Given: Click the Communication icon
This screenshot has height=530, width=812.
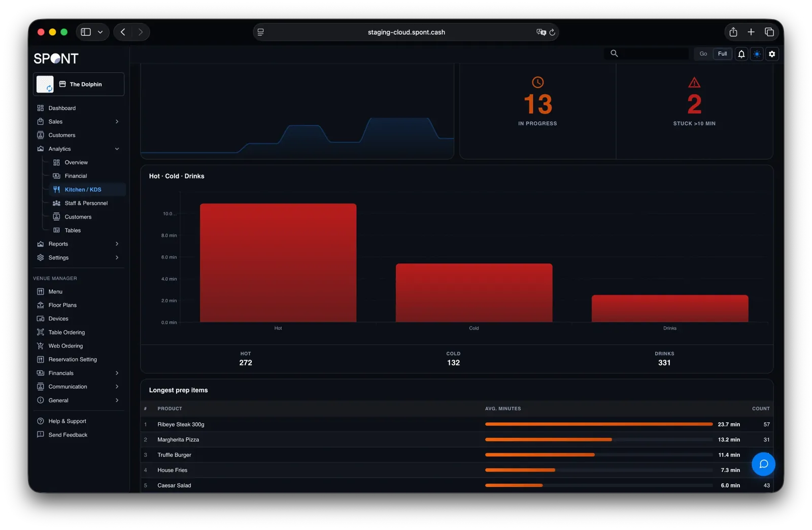Looking at the screenshot, I should 41,387.
